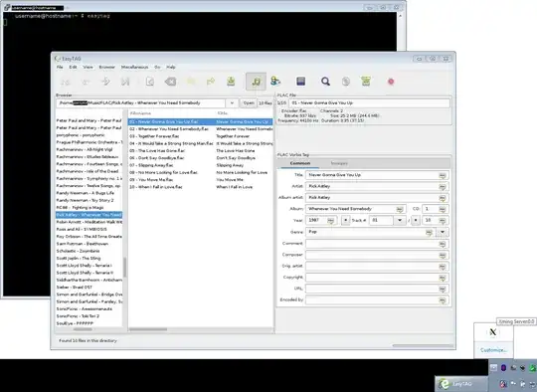Go to the next file toolbar icon
Screen dimensions: 537x392
(x=105, y=82)
